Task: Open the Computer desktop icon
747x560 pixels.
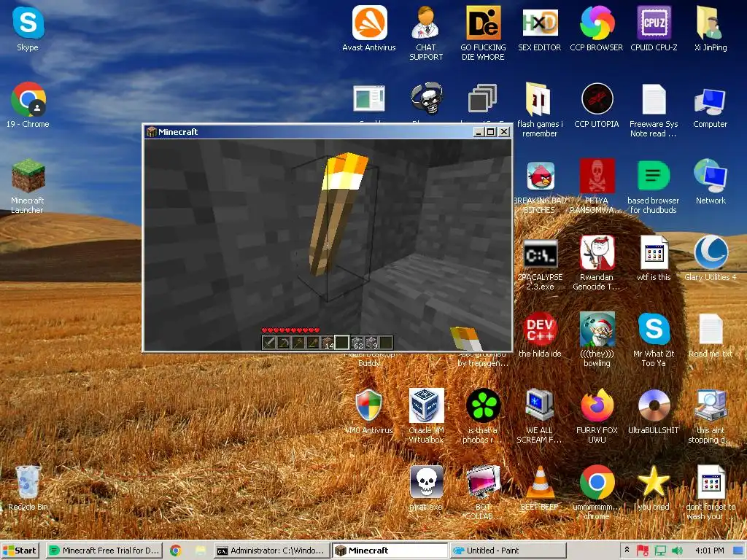Action: pos(711,101)
